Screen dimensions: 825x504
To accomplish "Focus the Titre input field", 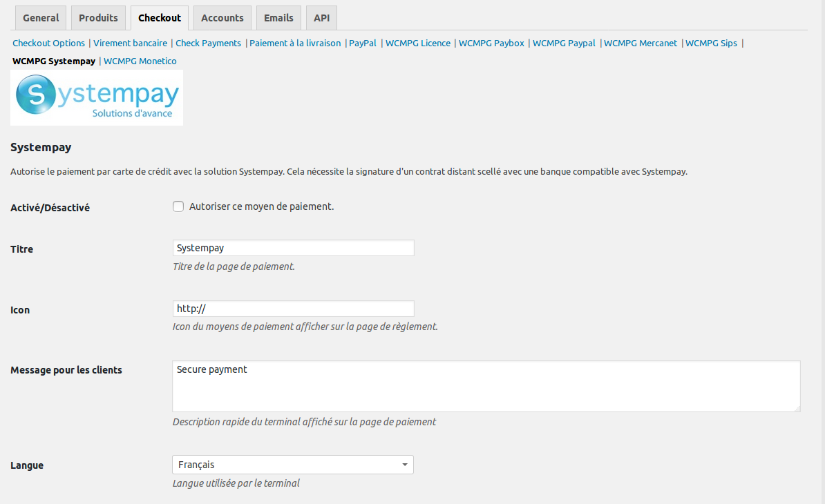I will pyautogui.click(x=293, y=248).
